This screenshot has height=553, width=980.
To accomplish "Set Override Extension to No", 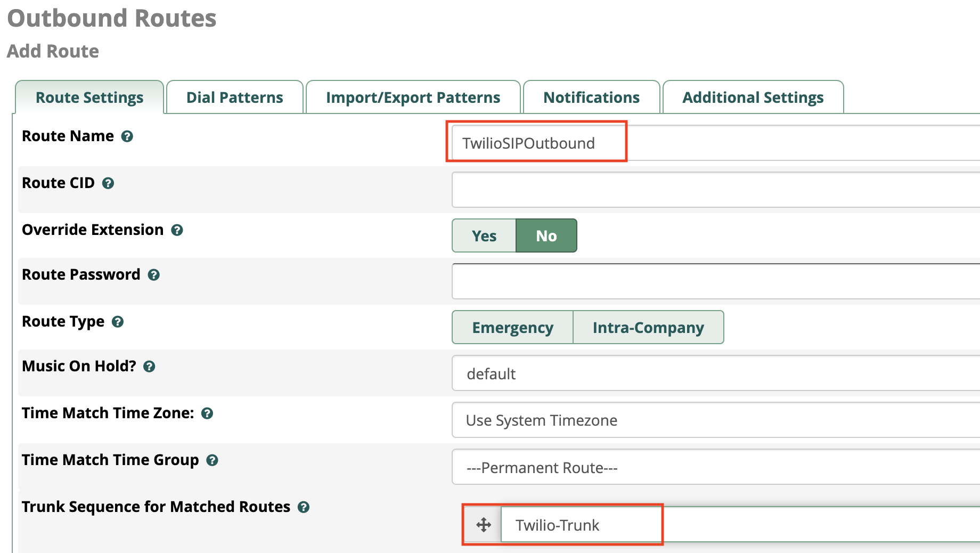I will pyautogui.click(x=546, y=235).
